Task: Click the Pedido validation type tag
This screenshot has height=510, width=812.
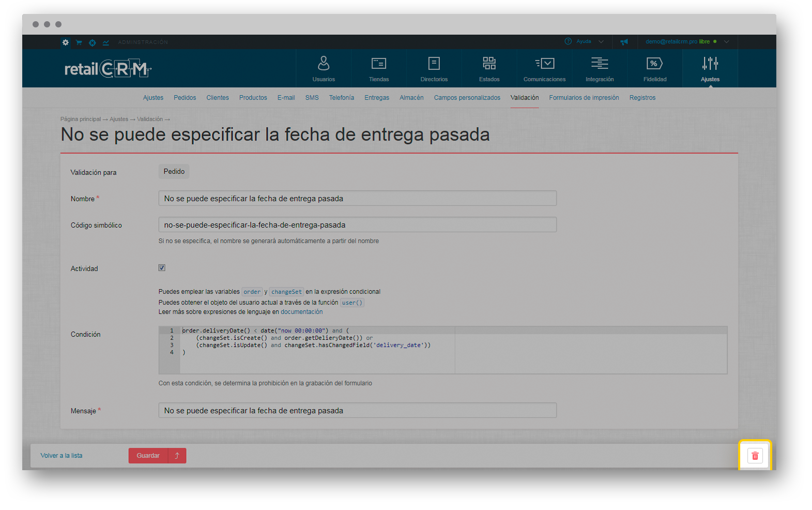Action: tap(174, 171)
